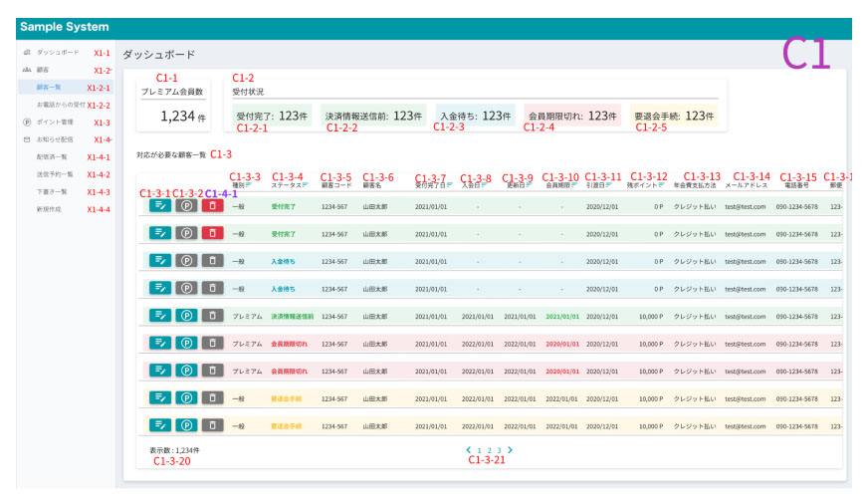Click grey P icon in first 受付完了 row
Screen dimensions: 868x504
point(186,206)
